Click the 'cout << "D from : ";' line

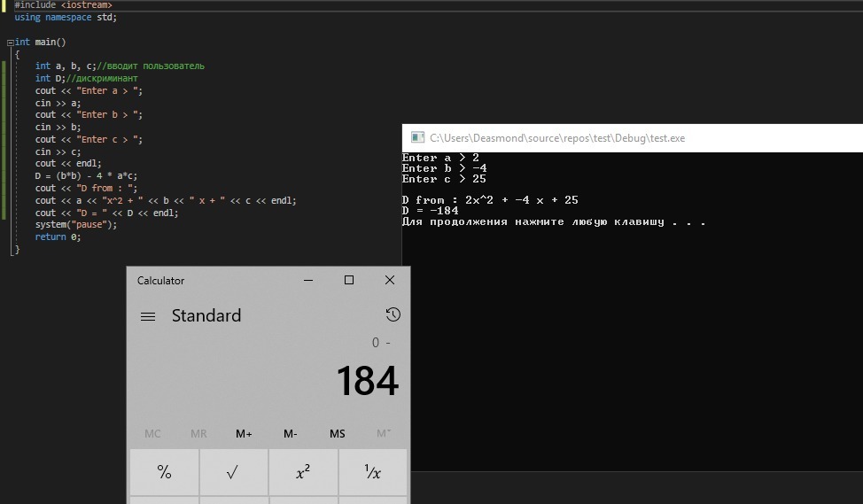87,188
